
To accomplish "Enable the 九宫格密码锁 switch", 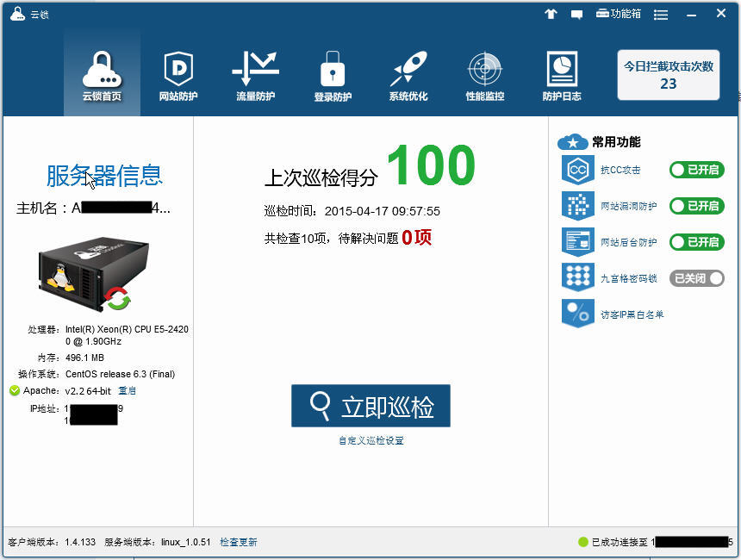I will pos(696,278).
